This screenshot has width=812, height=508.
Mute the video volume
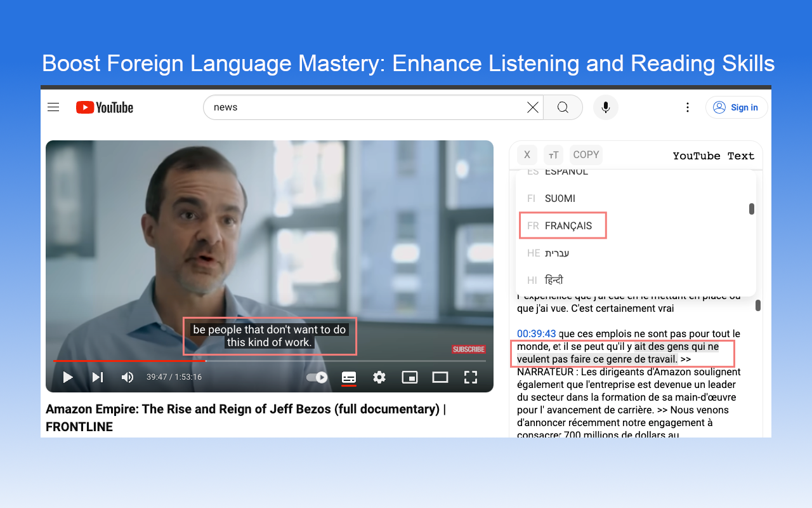point(128,377)
